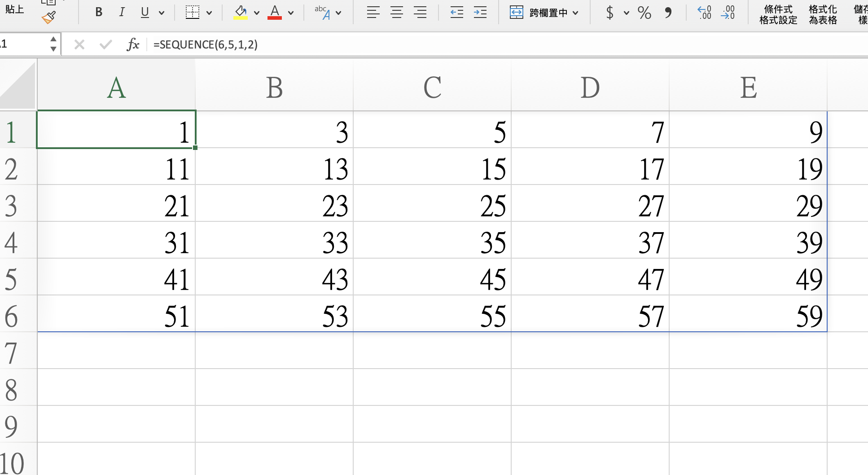
Task: Select row 7 header
Action: pos(18,351)
